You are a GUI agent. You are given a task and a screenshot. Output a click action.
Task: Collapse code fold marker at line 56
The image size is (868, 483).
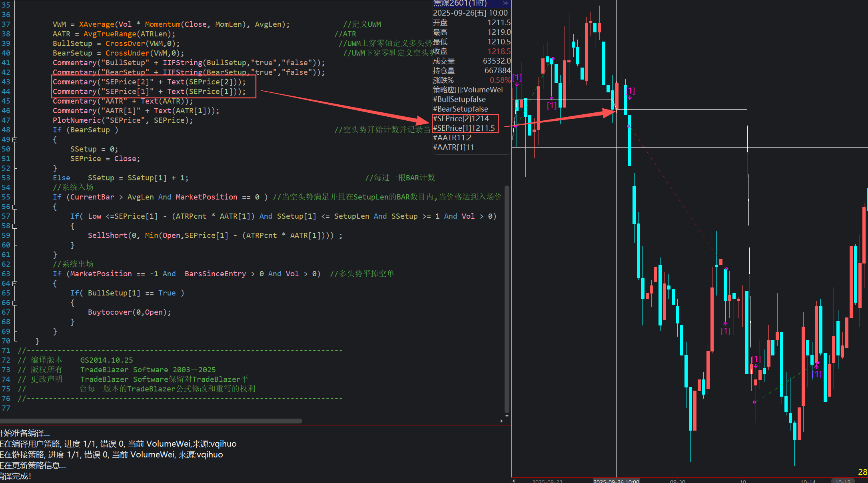point(15,207)
